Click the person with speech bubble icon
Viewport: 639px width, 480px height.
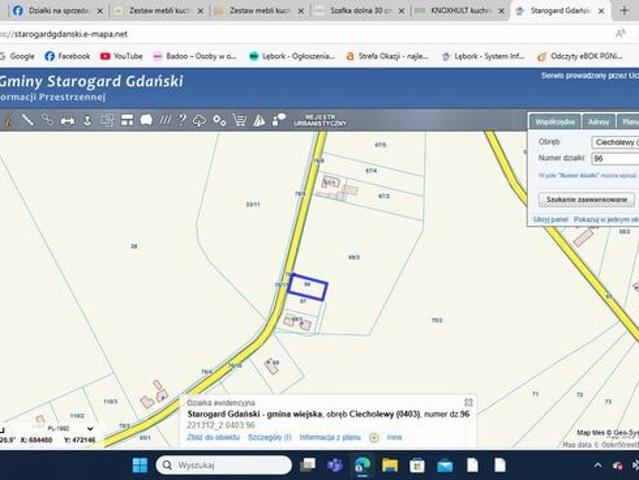279,120
